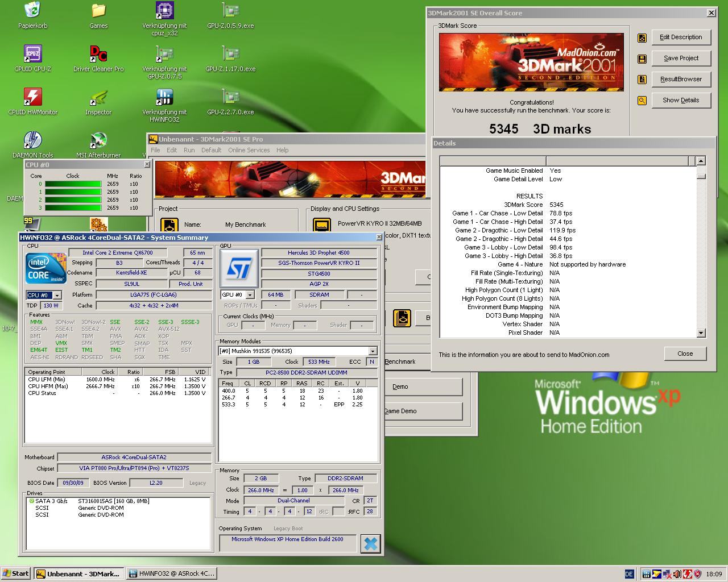The width and height of the screenshot is (728, 582).
Task: Open the File menu in 3DMark2001
Action: (x=155, y=150)
